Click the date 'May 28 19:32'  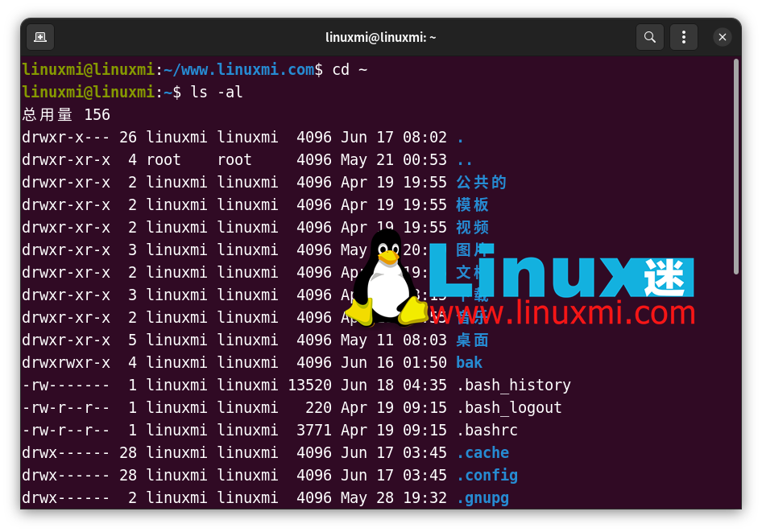pyautogui.click(x=394, y=497)
